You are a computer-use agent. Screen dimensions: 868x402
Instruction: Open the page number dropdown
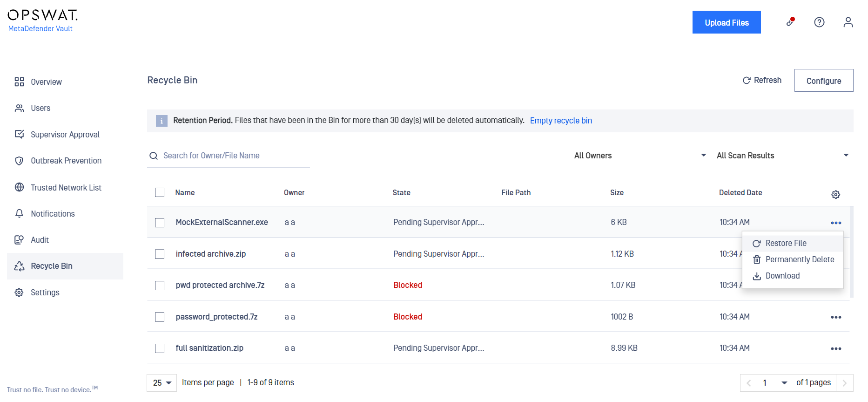(774, 383)
